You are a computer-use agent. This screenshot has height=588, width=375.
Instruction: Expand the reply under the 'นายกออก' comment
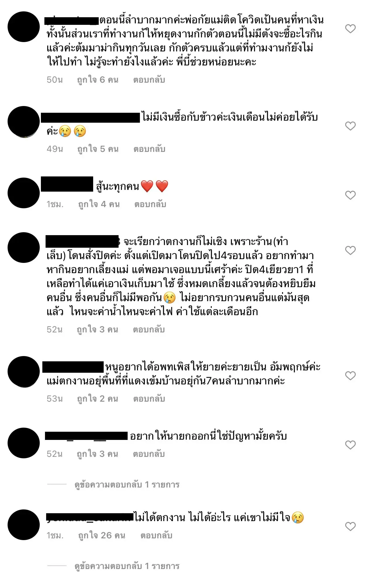(127, 485)
